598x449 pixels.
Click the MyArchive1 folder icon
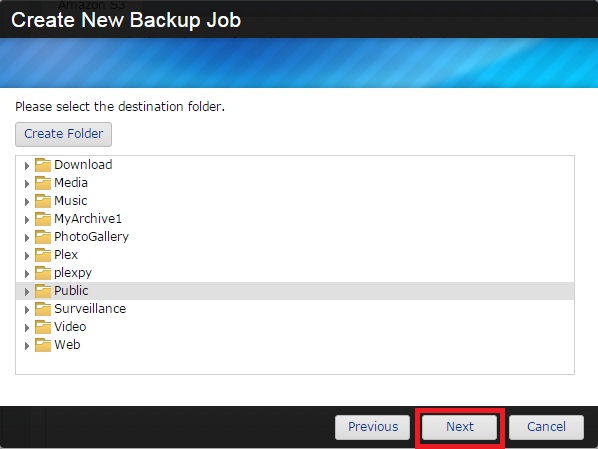click(43, 219)
